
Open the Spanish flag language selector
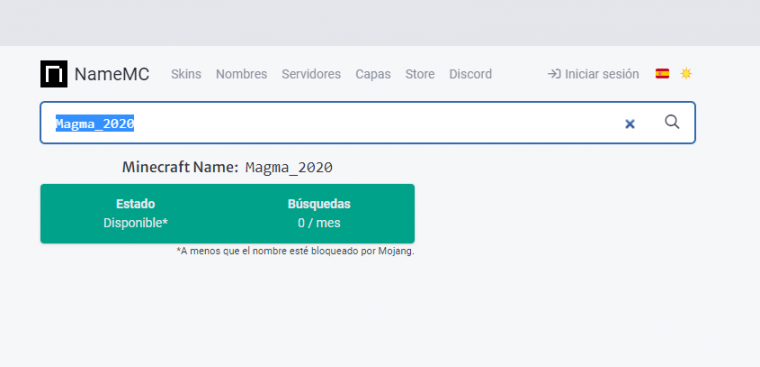tap(662, 74)
